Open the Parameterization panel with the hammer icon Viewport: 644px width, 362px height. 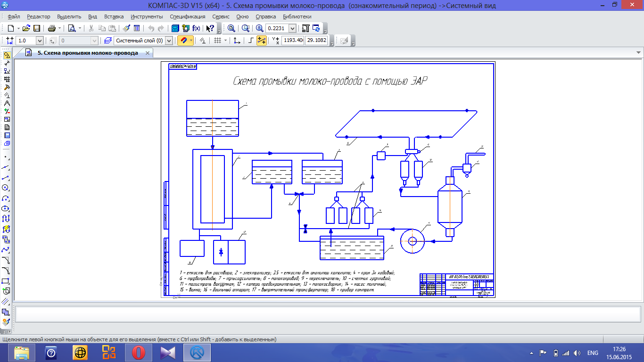coord(7,87)
